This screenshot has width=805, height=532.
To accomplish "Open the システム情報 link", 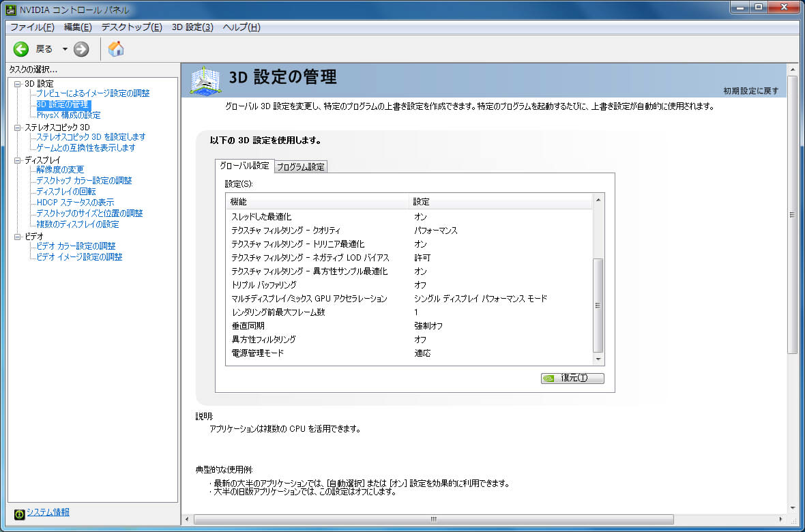I will click(x=48, y=512).
